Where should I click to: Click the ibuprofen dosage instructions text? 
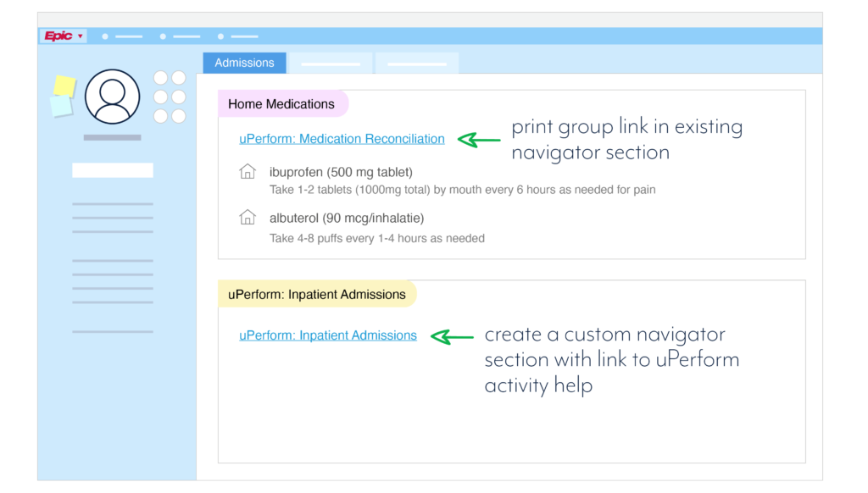pos(462,190)
